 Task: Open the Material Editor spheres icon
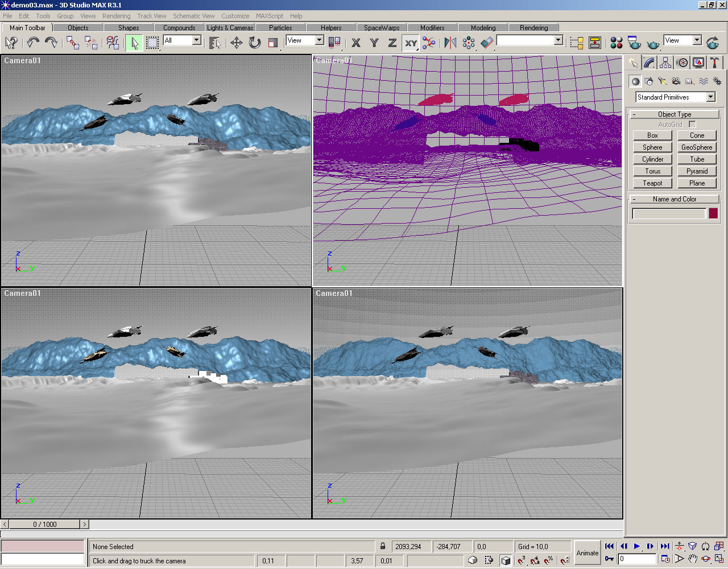click(616, 43)
